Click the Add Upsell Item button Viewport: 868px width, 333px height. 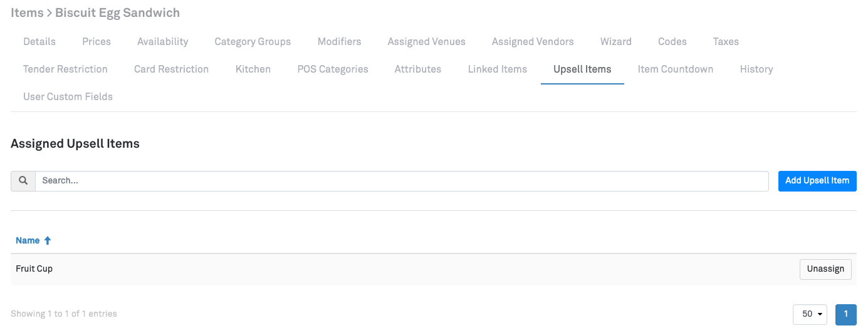[x=817, y=181]
